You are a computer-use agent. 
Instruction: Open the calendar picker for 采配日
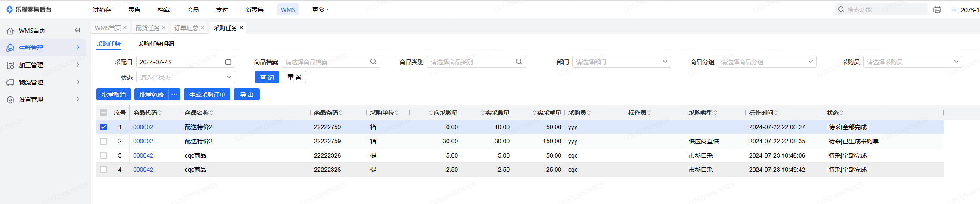tap(228, 62)
